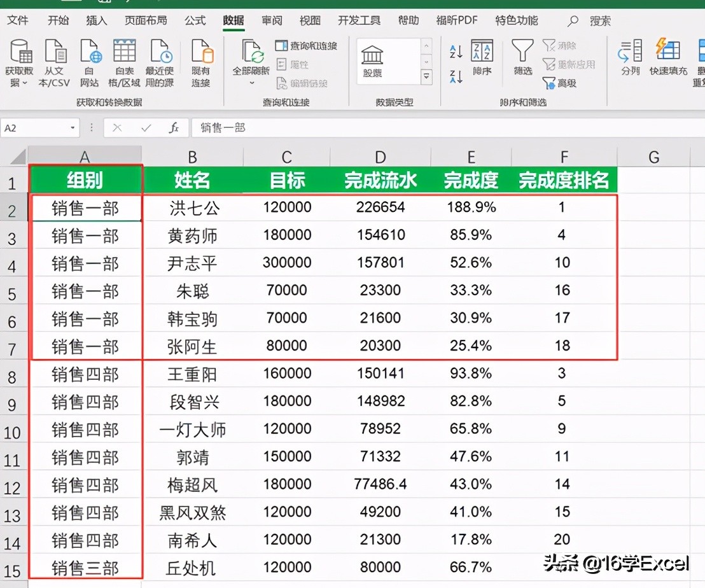Image resolution: width=705 pixels, height=588 pixels.
Task: Open the 视图 (View) tab
Action: 311,20
